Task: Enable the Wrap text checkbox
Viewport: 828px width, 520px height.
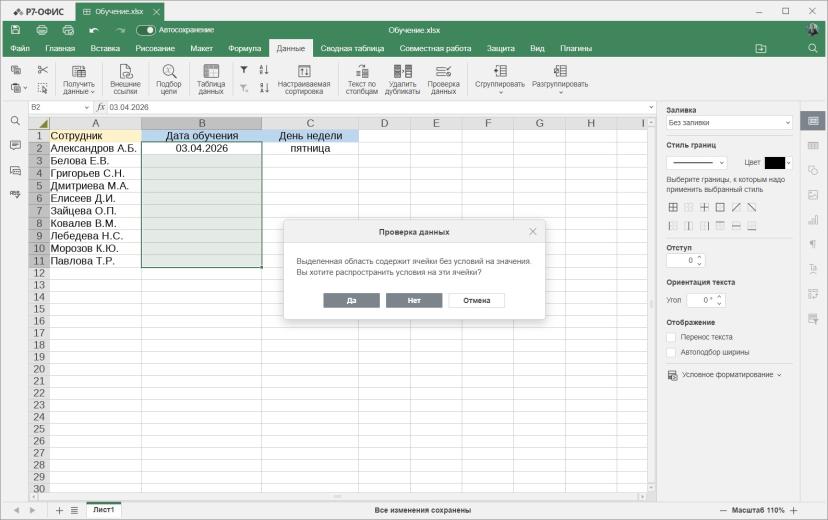Action: point(671,337)
